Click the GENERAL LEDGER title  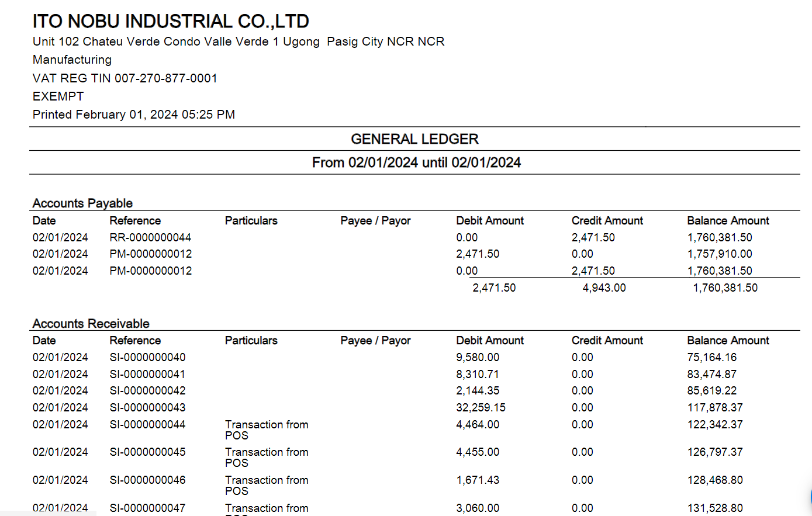click(414, 139)
